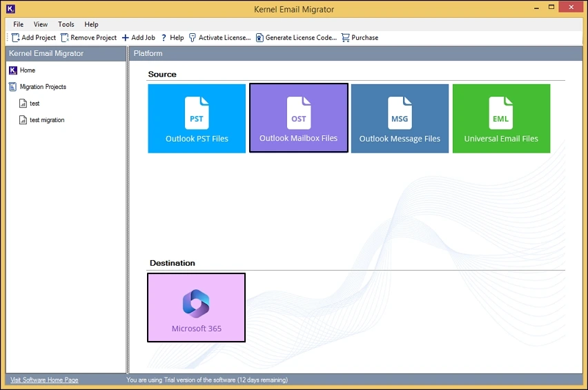Select the Outlook PST Files source tile

click(197, 119)
